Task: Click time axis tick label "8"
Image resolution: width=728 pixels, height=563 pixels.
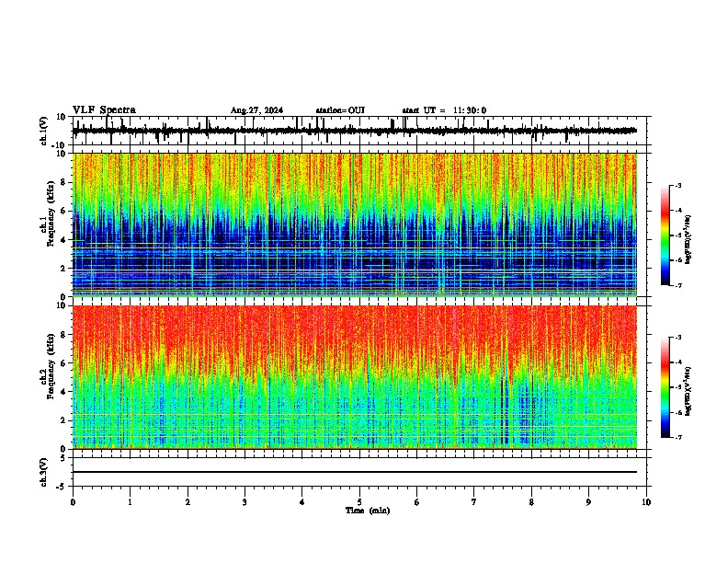Action: click(x=531, y=502)
